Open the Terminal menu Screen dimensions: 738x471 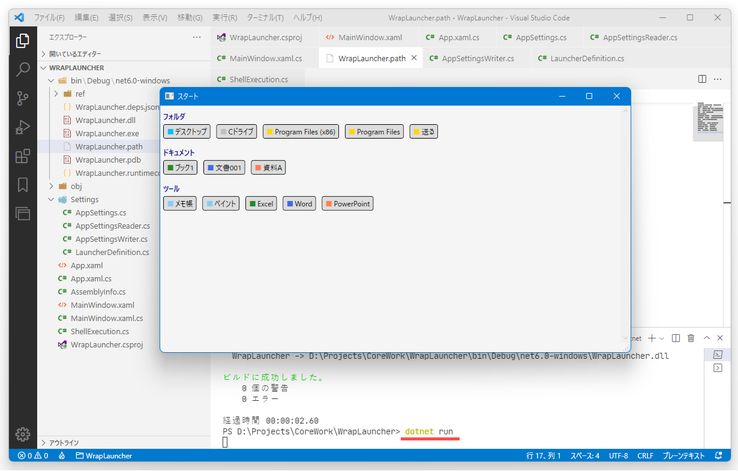265,17
